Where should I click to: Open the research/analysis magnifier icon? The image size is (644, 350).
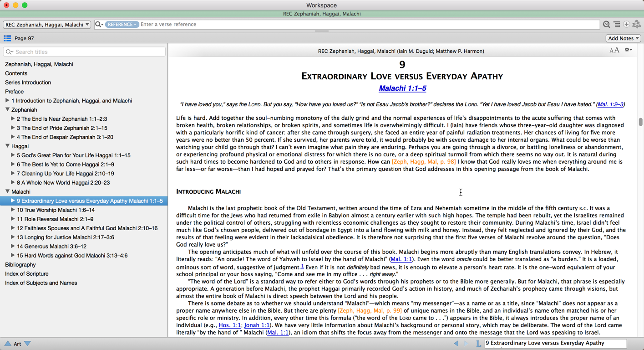click(607, 25)
